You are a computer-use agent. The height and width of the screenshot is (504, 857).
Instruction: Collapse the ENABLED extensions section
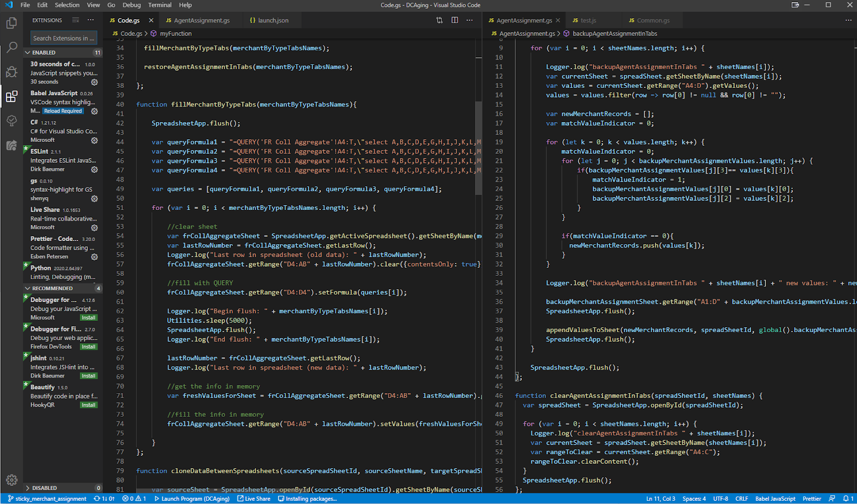pos(63,52)
